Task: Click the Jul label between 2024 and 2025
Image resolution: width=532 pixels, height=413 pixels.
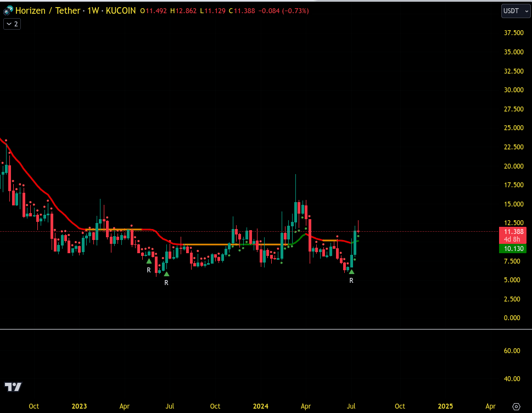Action: [351, 406]
